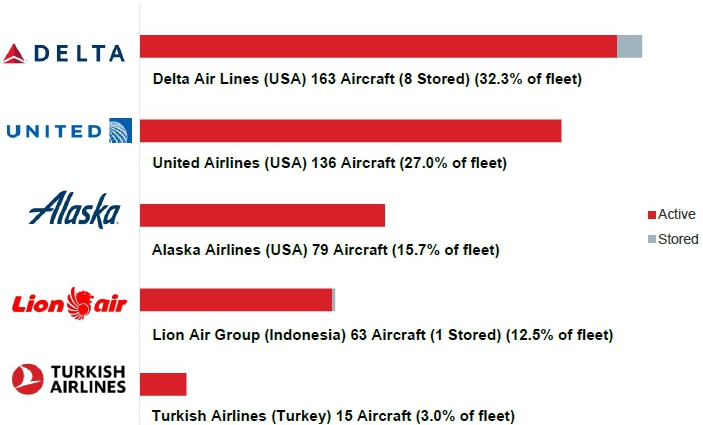The image size is (703, 425).
Task: Click the Delta Air Lines logo
Action: point(65,54)
